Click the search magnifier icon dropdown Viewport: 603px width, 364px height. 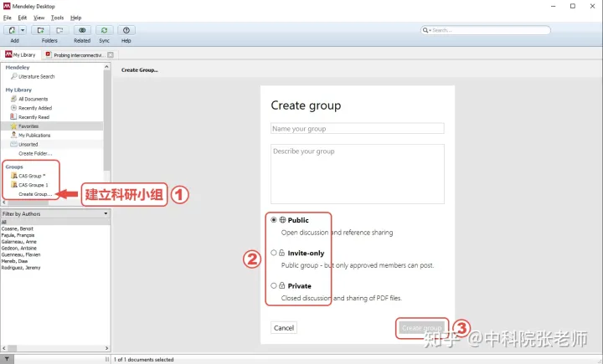pyautogui.click(x=426, y=30)
